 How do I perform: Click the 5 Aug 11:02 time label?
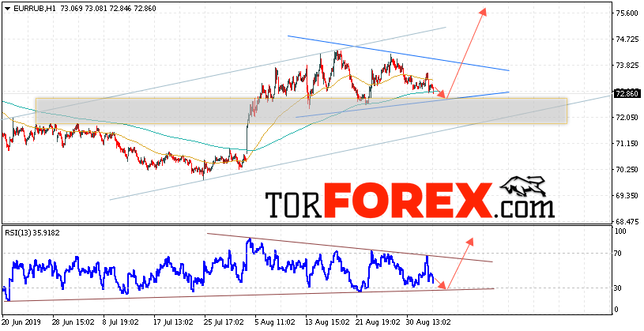275,323
